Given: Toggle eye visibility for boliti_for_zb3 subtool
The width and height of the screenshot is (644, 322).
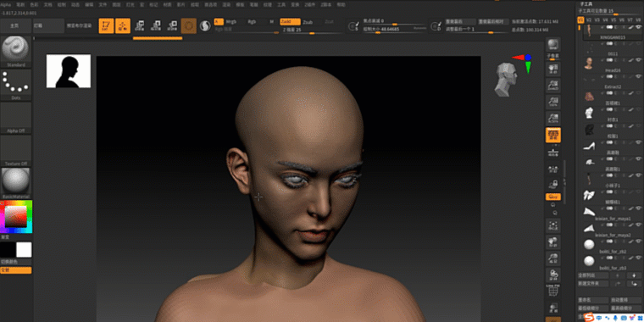Looking at the screenshot, I should coord(638,258).
